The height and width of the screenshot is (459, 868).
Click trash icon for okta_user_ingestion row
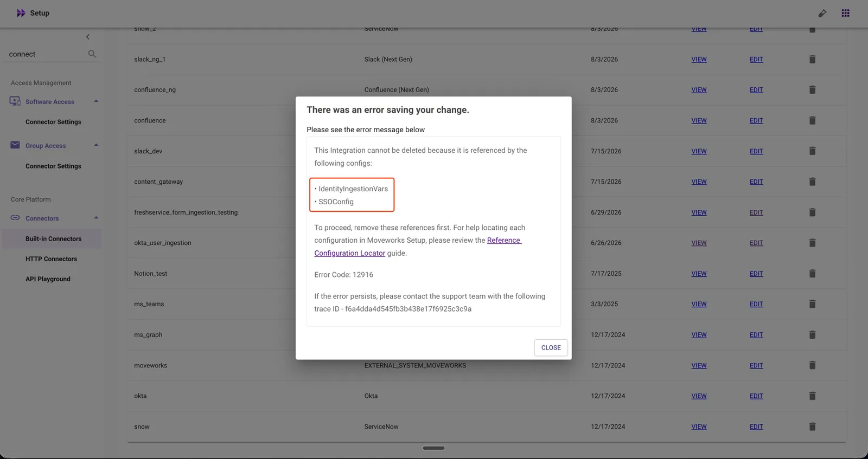tap(812, 243)
